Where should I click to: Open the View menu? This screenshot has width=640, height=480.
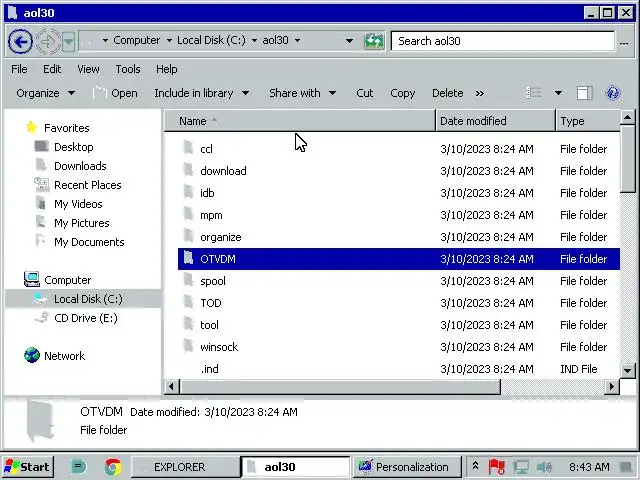coord(88,69)
